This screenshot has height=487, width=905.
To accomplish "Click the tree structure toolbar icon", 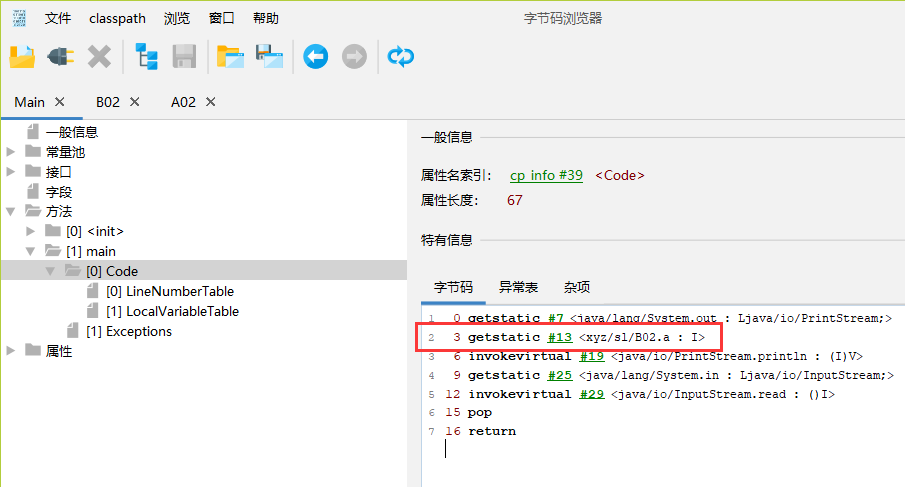I will (x=147, y=57).
